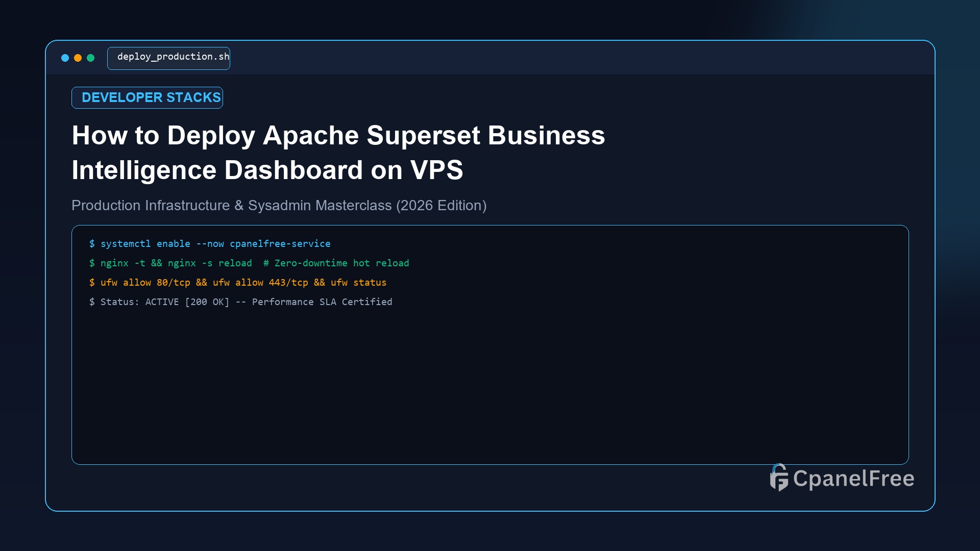This screenshot has width=980, height=551.
Task: Click the systemctl enable command line
Action: (x=210, y=244)
